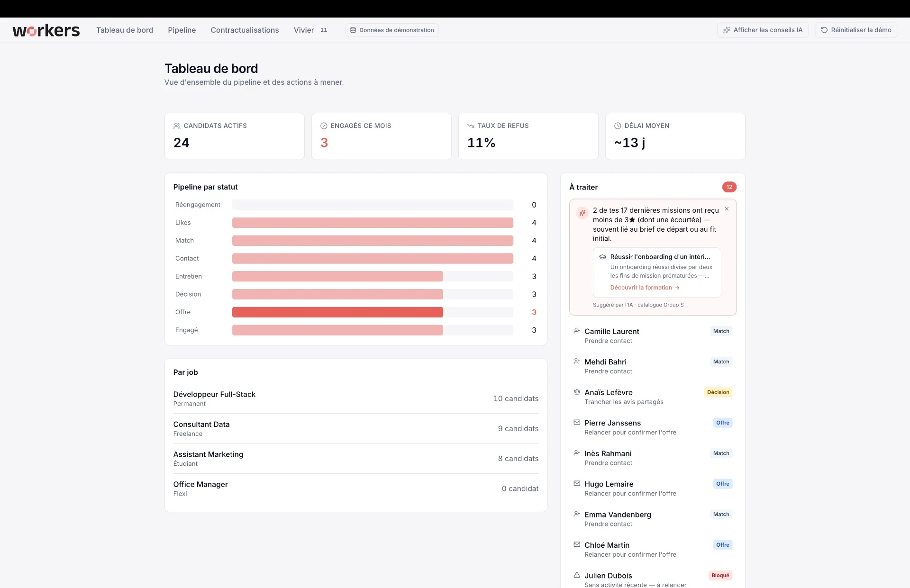Viewport: 910px width, 588px height.
Task: Click the person icon beside Inès Rahmani
Action: [577, 453]
